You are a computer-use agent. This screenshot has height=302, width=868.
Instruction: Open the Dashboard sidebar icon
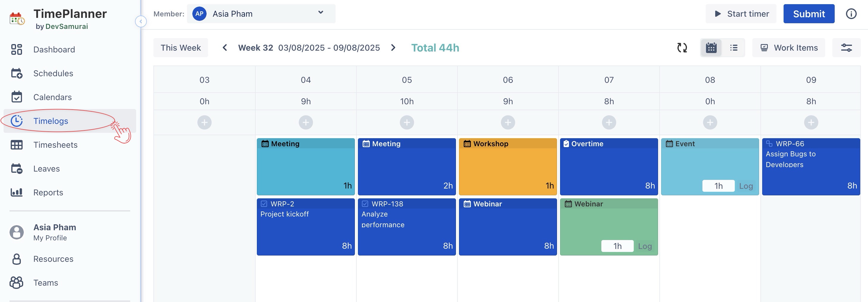coord(17,50)
